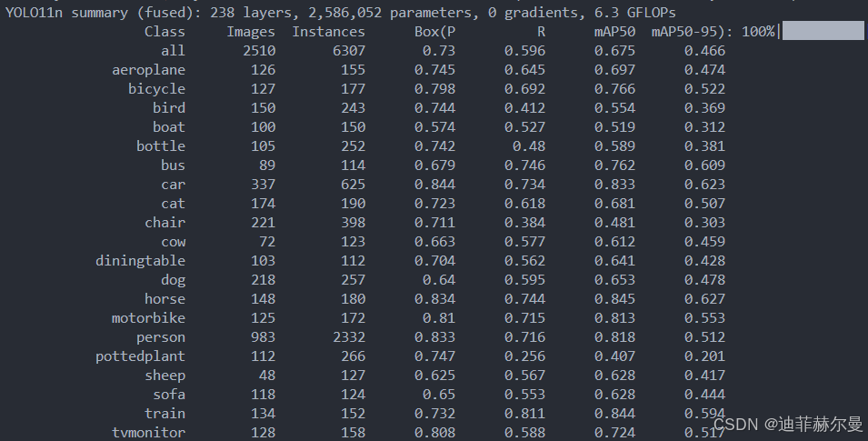Click the 2510 images value for all
The width and height of the screenshot is (868, 441).
(259, 50)
